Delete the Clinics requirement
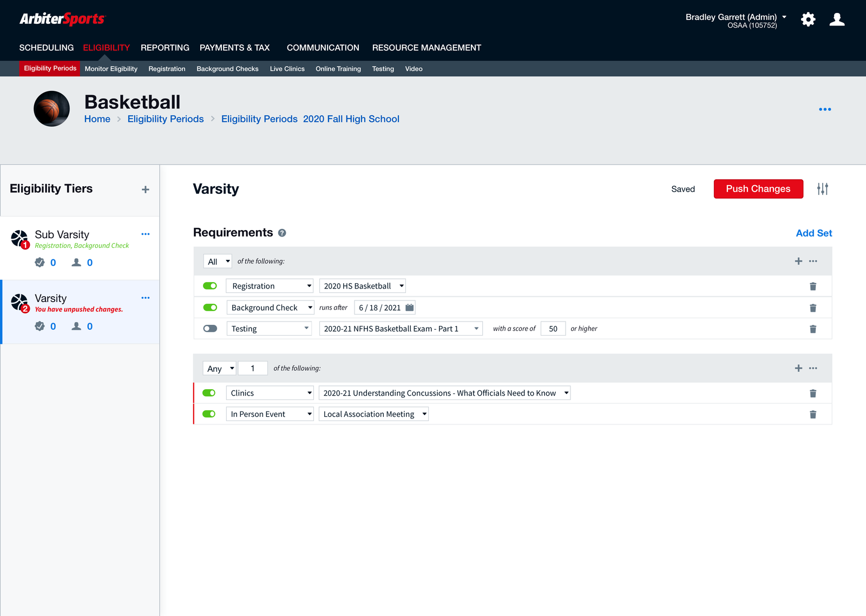 tap(813, 394)
